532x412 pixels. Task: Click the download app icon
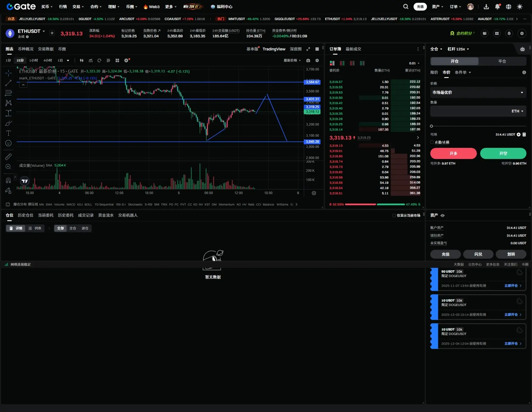486,7
